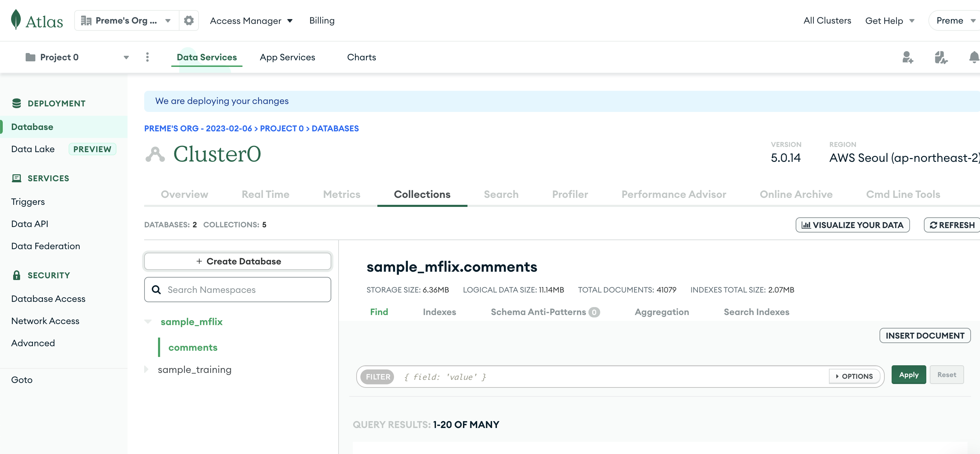
Task: Open the Schema Anti-Patterns tab
Action: click(545, 312)
